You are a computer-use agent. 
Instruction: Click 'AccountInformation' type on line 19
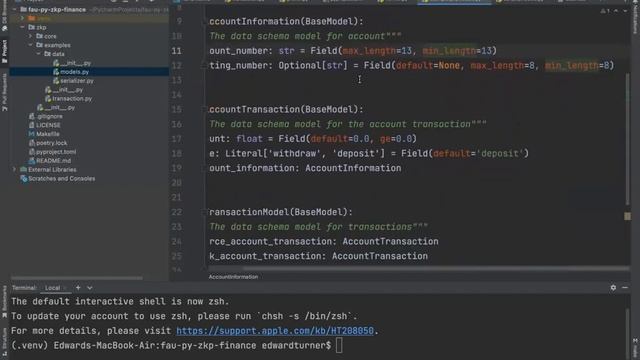[353, 168]
